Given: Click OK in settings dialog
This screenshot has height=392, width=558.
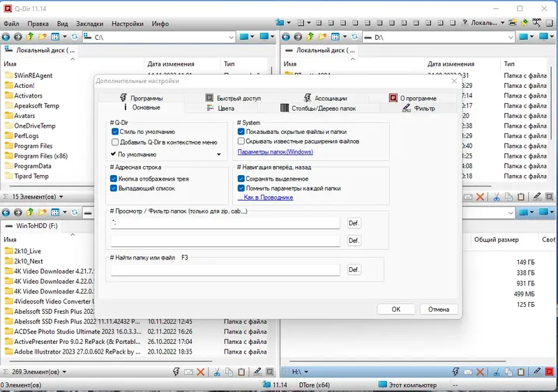Looking at the screenshot, I should coord(396,309).
